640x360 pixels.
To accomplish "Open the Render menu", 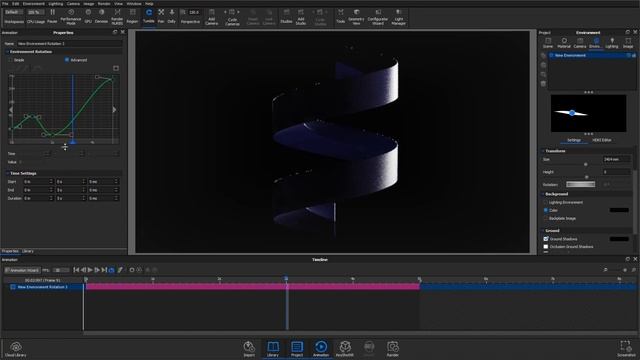I will tap(104, 4).
